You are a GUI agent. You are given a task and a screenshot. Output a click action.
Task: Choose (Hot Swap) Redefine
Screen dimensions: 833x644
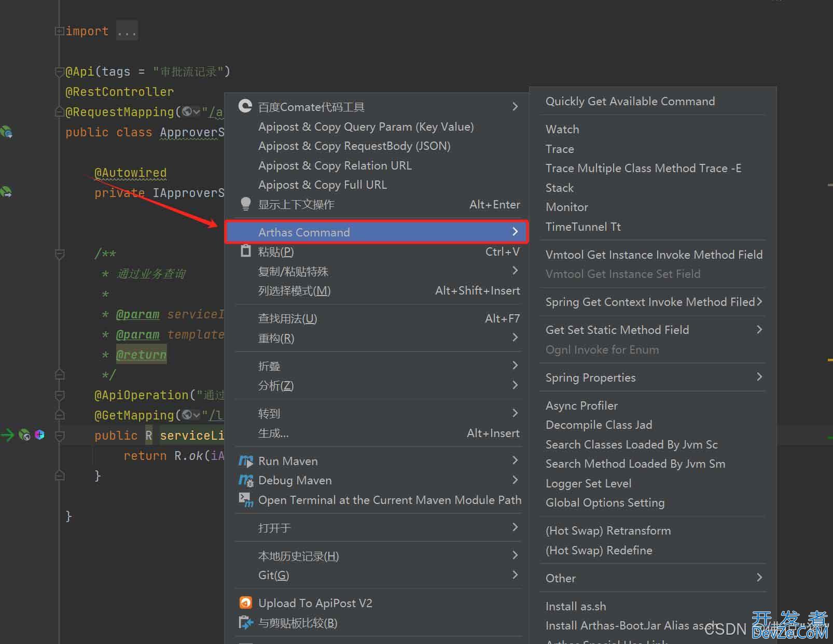click(652, 550)
